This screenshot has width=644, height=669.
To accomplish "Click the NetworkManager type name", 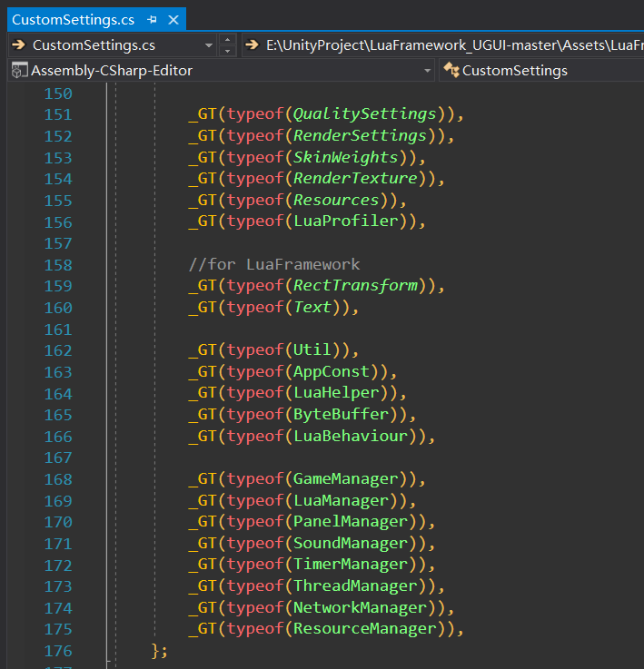I will (x=360, y=607).
